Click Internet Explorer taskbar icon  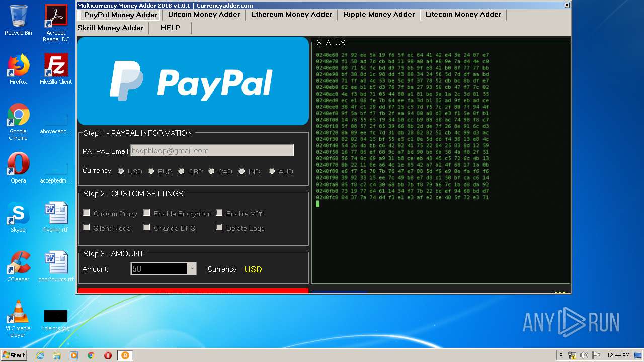pos(40,355)
